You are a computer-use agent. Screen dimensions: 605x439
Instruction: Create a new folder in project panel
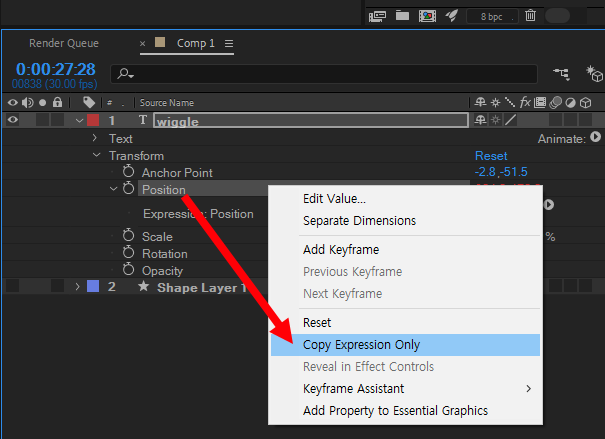402,16
